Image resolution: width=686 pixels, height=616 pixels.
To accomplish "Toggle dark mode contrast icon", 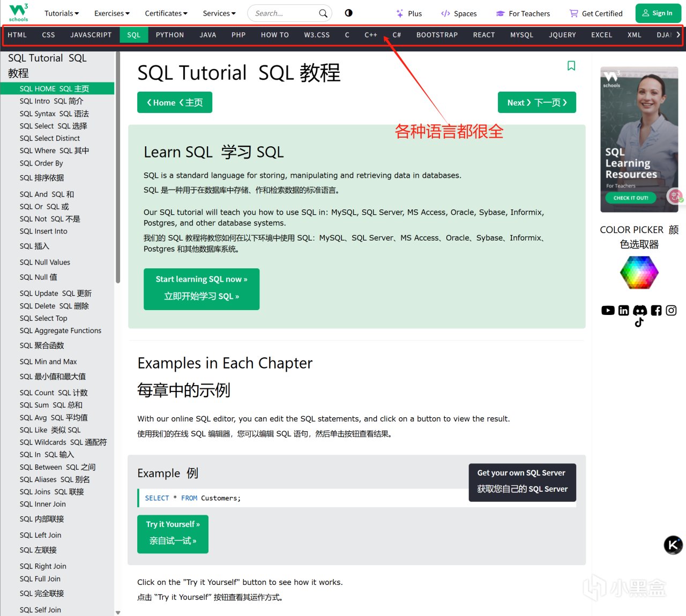I will tap(348, 13).
